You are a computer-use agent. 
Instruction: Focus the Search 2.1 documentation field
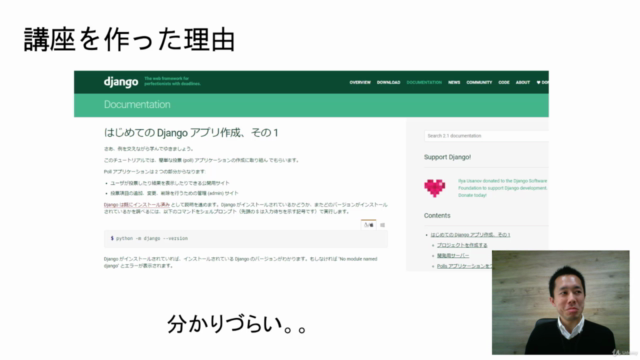coord(486,136)
